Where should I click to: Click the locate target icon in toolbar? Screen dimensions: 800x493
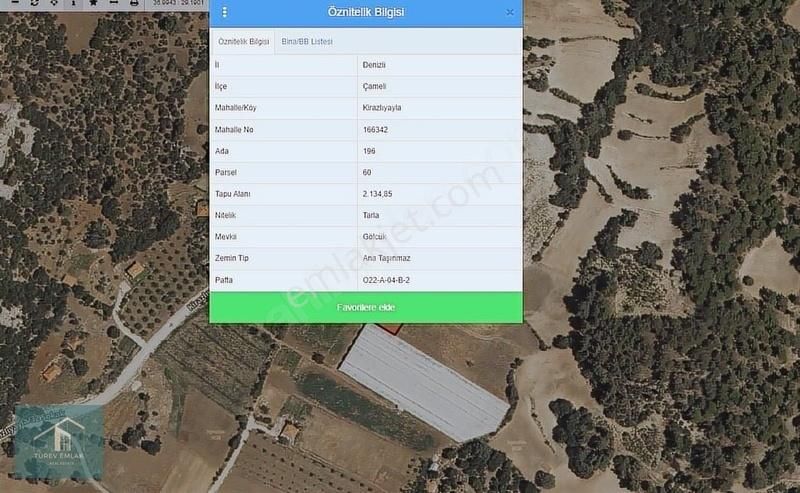54,3
